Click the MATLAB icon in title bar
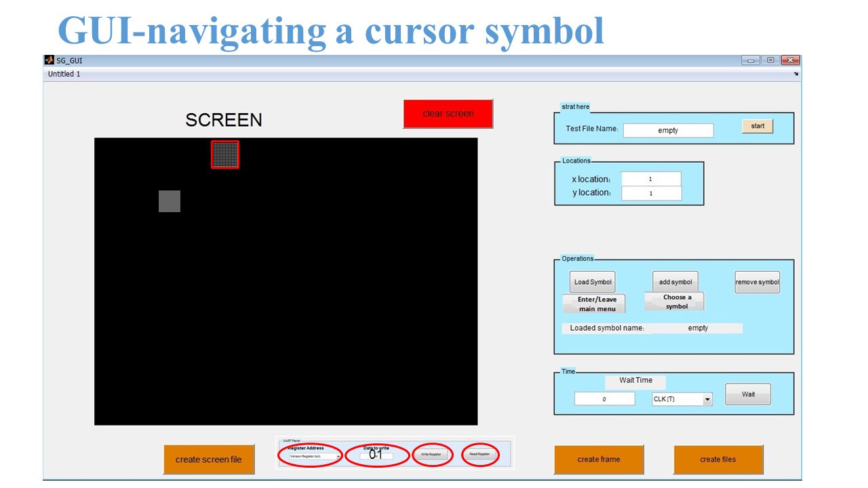 [x=50, y=60]
